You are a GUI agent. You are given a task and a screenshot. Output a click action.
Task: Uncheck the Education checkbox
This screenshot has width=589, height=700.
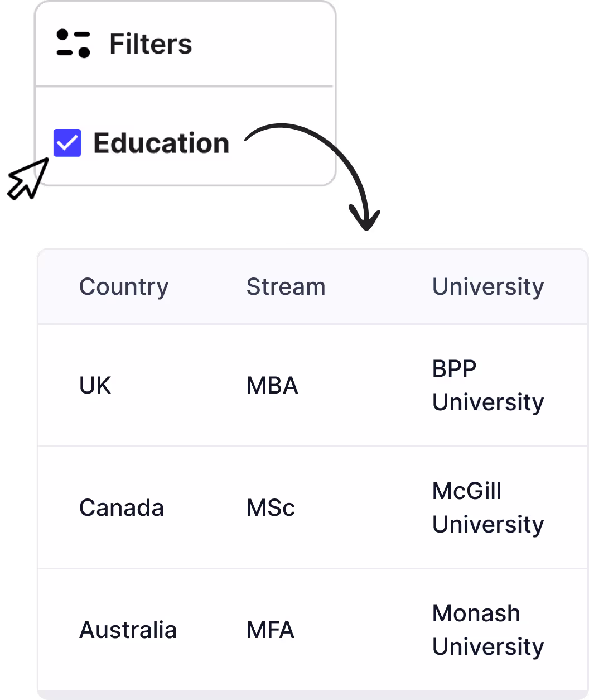point(67,143)
